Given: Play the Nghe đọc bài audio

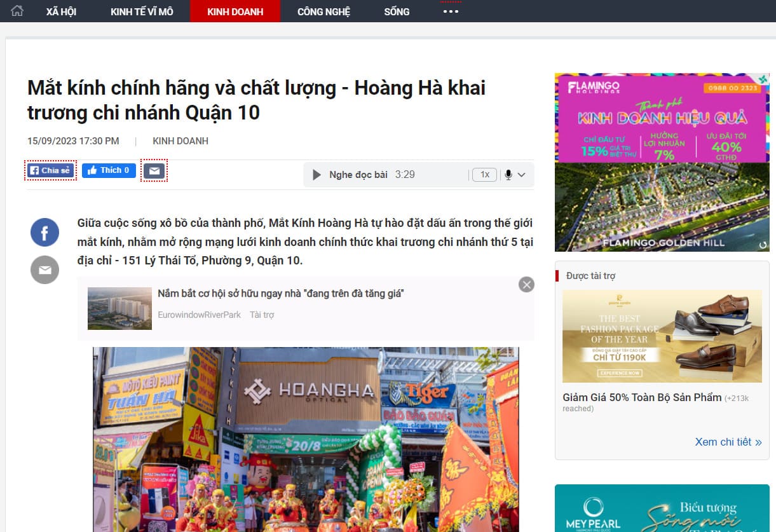Looking at the screenshot, I should (x=317, y=175).
